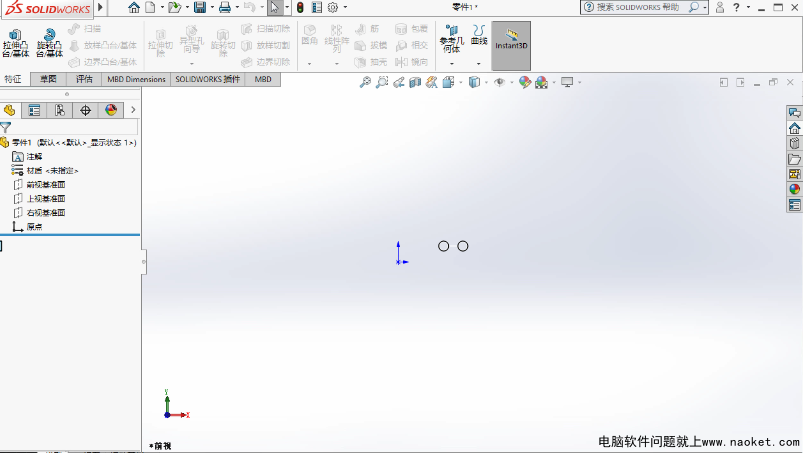Open the ConfigurationManager panel tab icon

point(60,110)
